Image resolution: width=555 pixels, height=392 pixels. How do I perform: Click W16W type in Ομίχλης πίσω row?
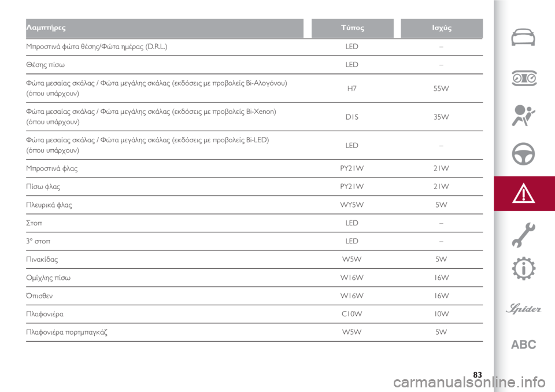tap(352, 278)
